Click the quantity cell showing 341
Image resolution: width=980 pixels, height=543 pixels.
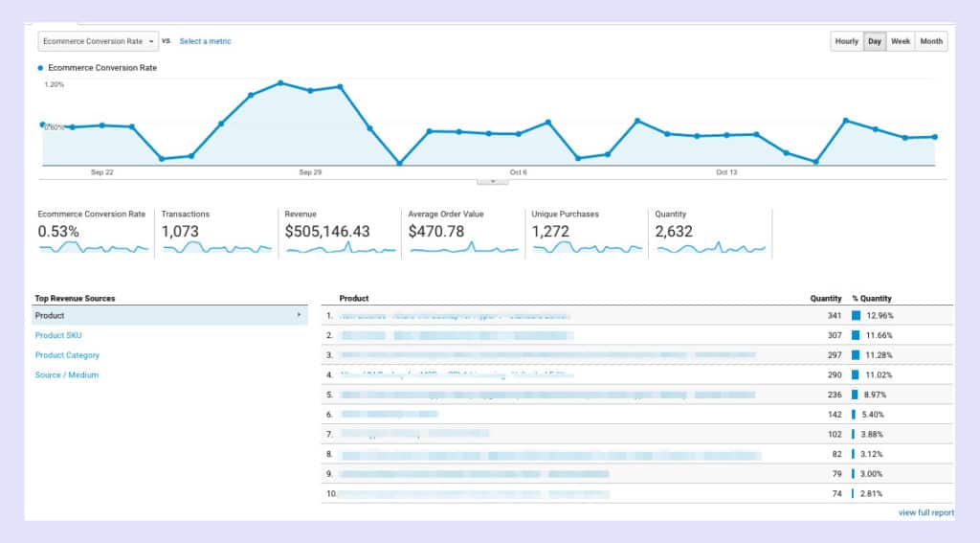(x=835, y=316)
